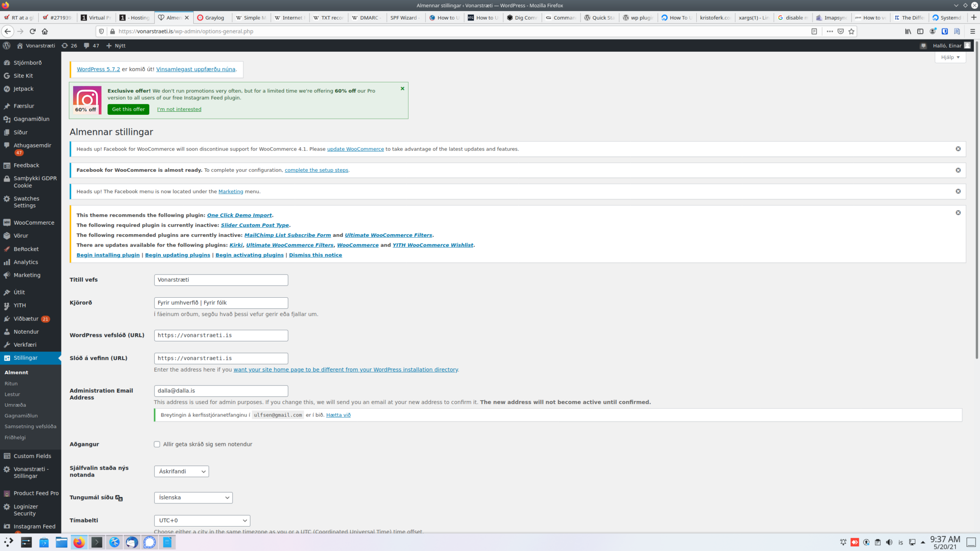Screen dimensions: 980x551
Task: Switch to the Graylog browser tab
Action: pos(212,17)
